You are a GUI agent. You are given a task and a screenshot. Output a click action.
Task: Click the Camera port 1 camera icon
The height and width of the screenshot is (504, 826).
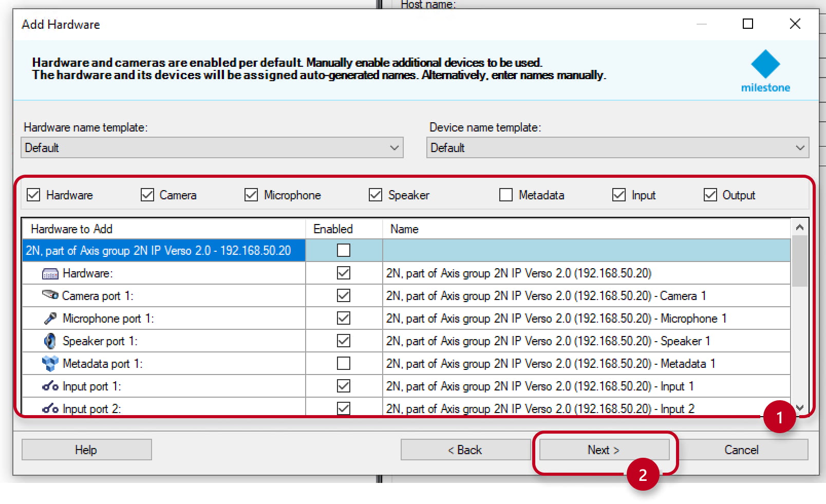click(50, 295)
